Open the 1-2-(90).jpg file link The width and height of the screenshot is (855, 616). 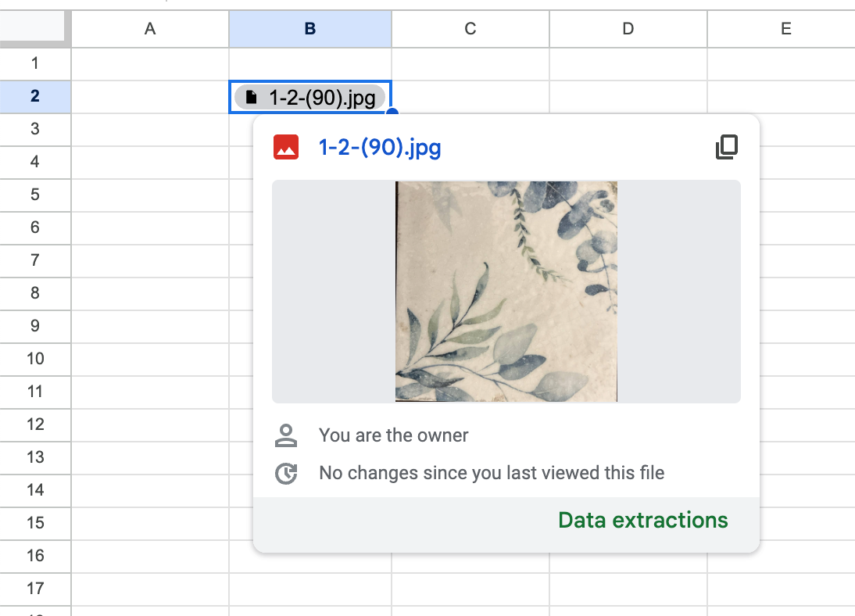click(x=380, y=147)
